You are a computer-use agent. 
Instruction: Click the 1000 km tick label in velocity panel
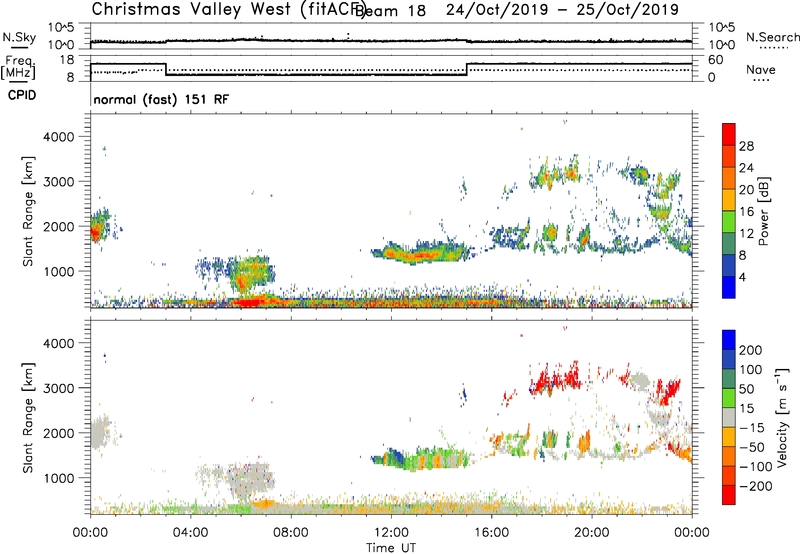59,478
